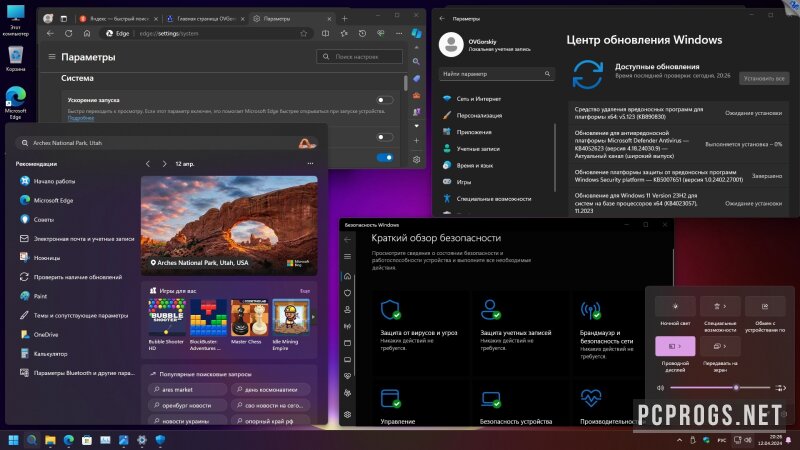Click Windows Security sidebar settings gear
This screenshot has height=450, width=800.
point(347,414)
